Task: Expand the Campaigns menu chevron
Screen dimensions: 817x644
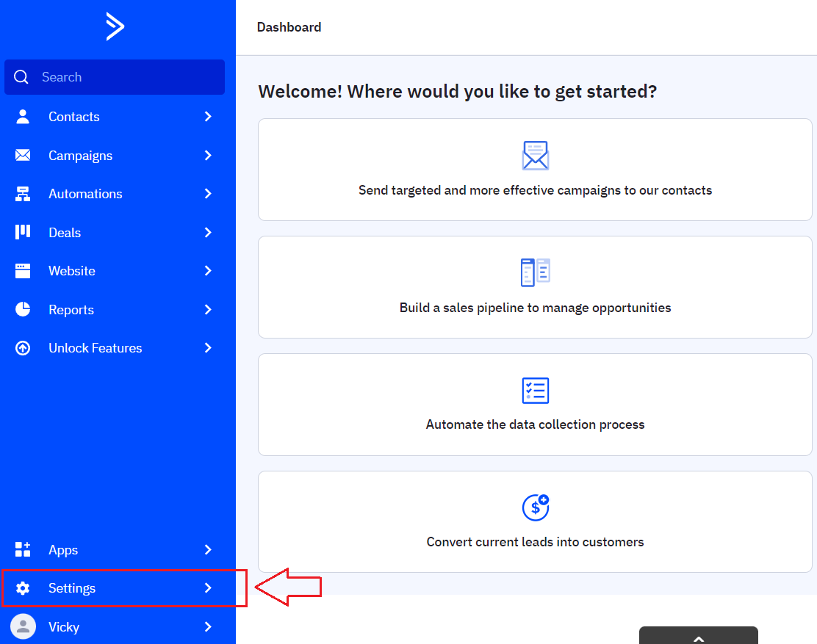Action: [208, 155]
